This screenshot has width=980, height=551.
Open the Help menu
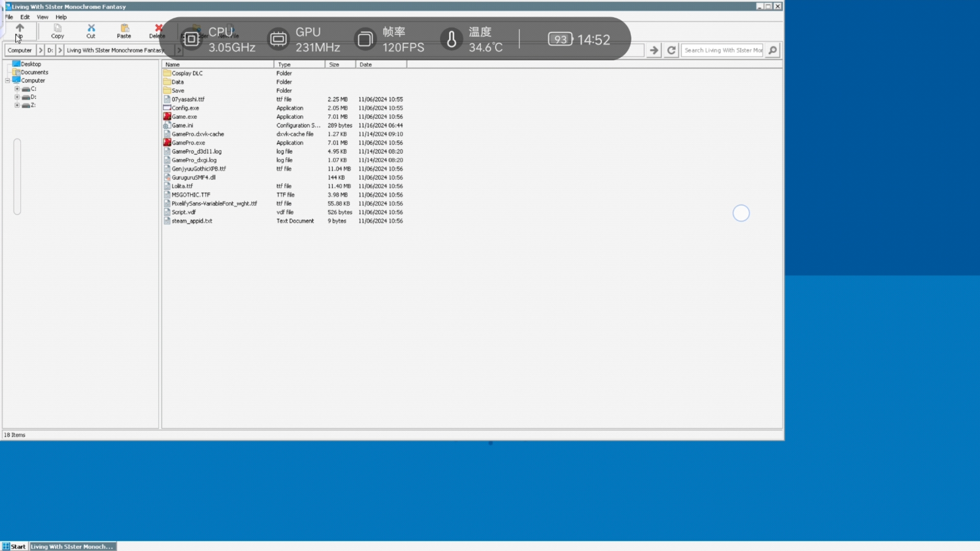tap(61, 17)
